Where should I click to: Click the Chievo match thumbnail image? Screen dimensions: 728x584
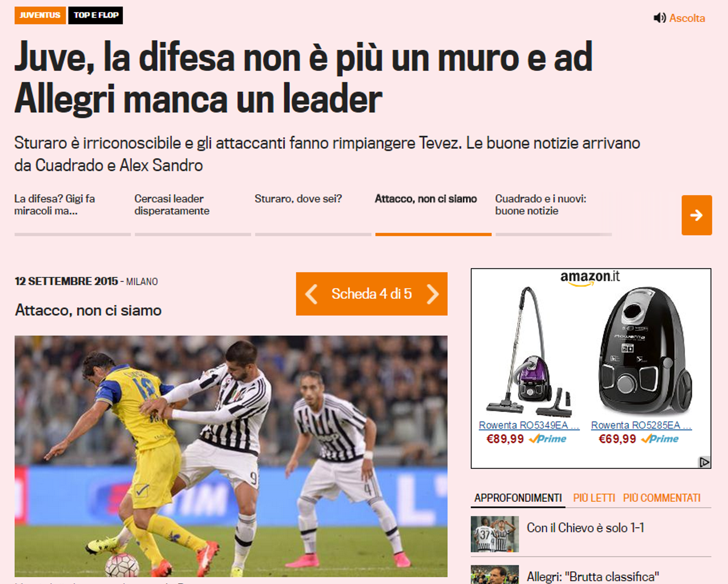(494, 534)
